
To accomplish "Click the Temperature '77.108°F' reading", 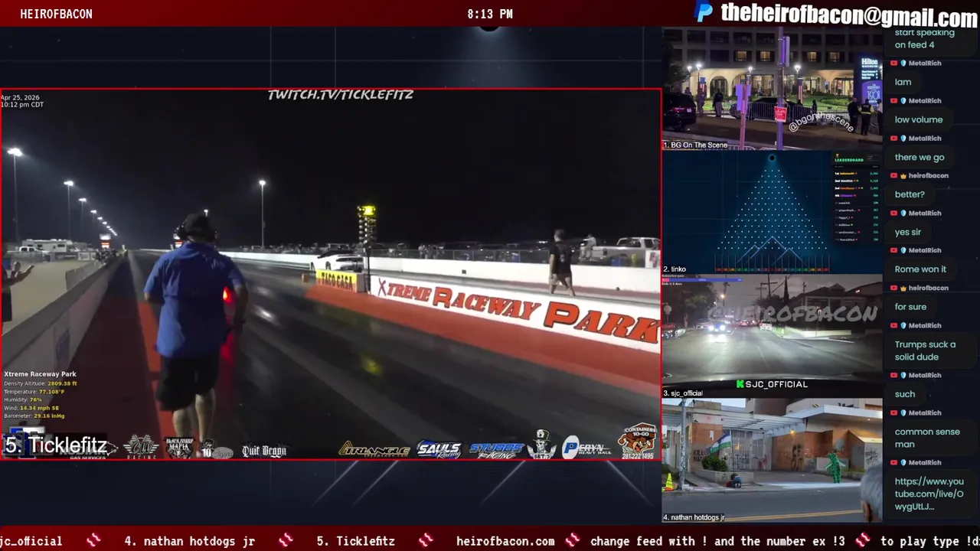I will pos(52,392).
